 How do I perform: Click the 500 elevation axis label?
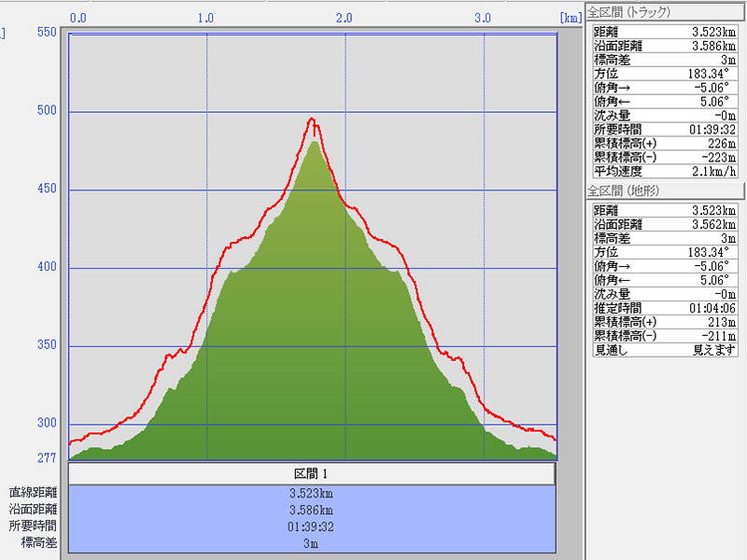click(x=46, y=111)
